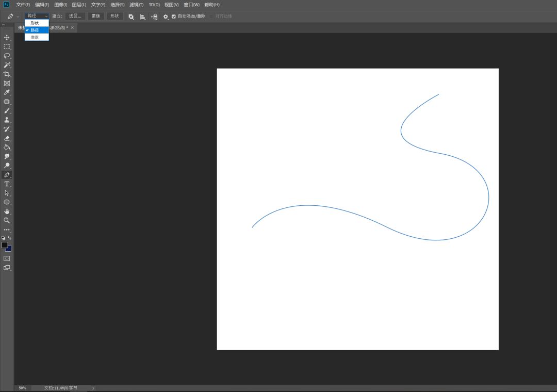Open the 图像(I) menu
This screenshot has height=392, width=557.
pos(60,5)
